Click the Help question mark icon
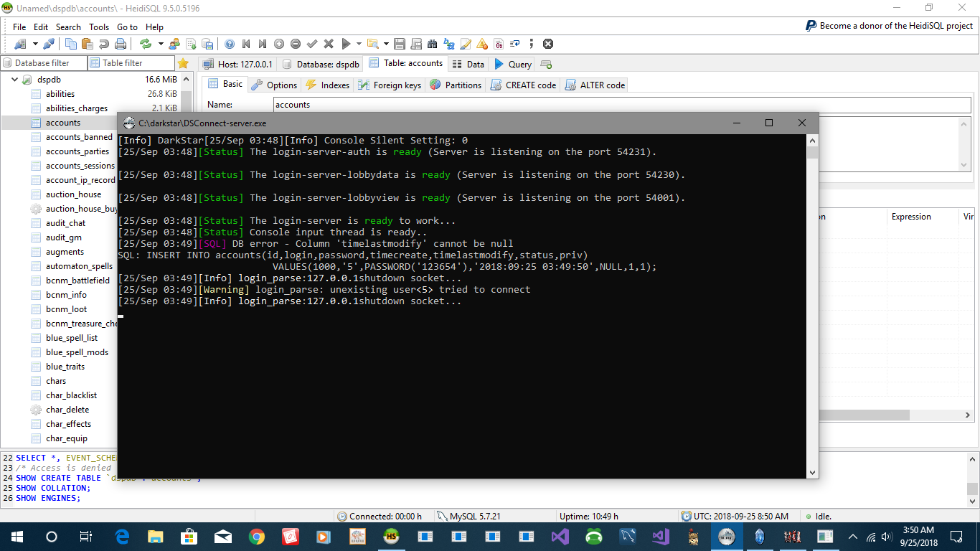Image resolution: width=980 pixels, height=551 pixels. coord(230,44)
